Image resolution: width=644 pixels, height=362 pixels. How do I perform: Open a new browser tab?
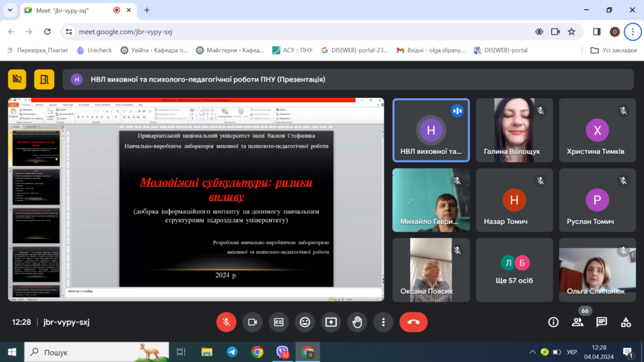pos(147,10)
